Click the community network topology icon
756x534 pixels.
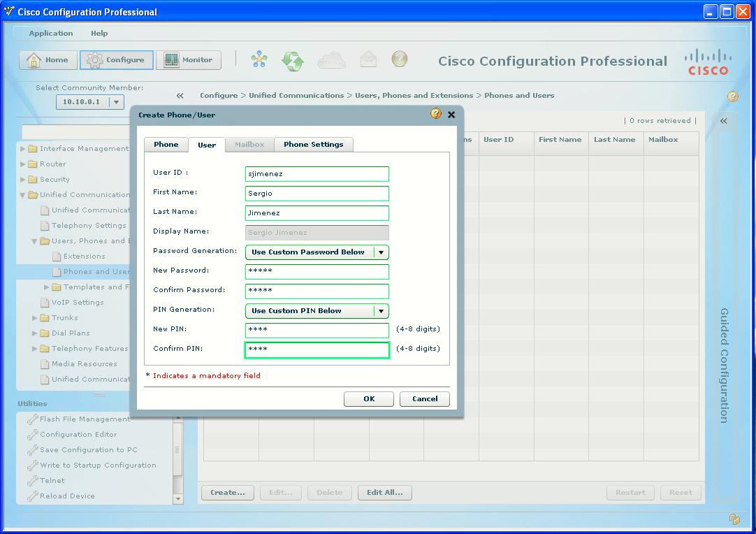pyautogui.click(x=259, y=59)
